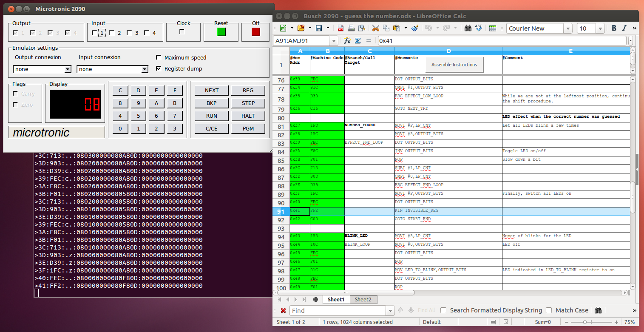
Task: Click Find Previous up arrow
Action: pyautogui.click(x=400, y=310)
